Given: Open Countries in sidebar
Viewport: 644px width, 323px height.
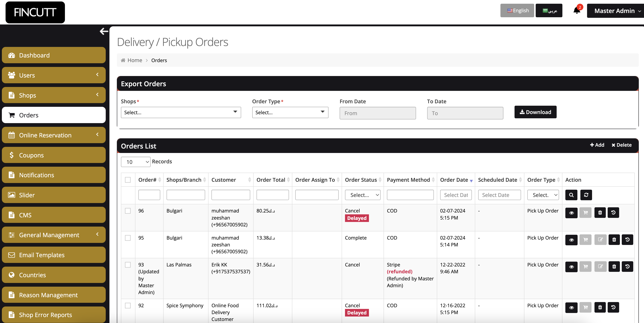Looking at the screenshot, I should (53, 275).
